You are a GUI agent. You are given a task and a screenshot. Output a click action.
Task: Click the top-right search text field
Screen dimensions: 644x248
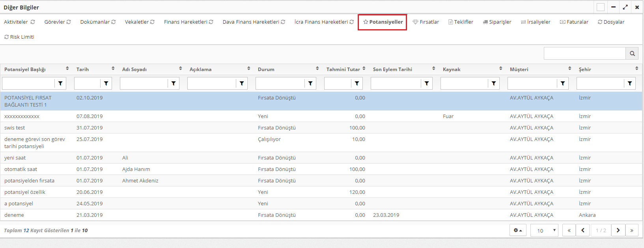(584, 53)
